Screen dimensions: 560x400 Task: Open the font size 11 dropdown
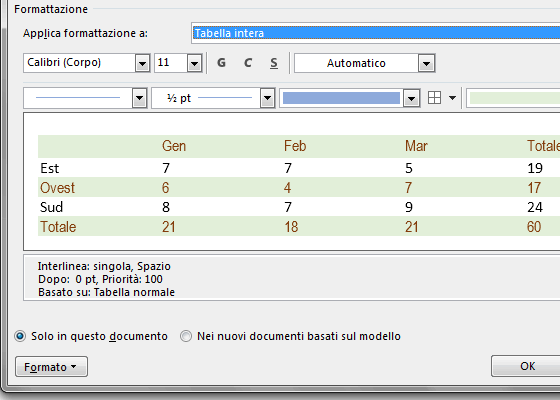[195, 64]
